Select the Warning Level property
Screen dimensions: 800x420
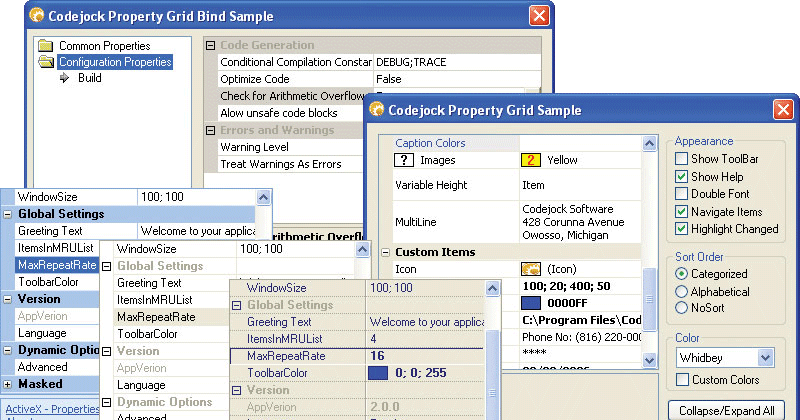click(x=290, y=147)
